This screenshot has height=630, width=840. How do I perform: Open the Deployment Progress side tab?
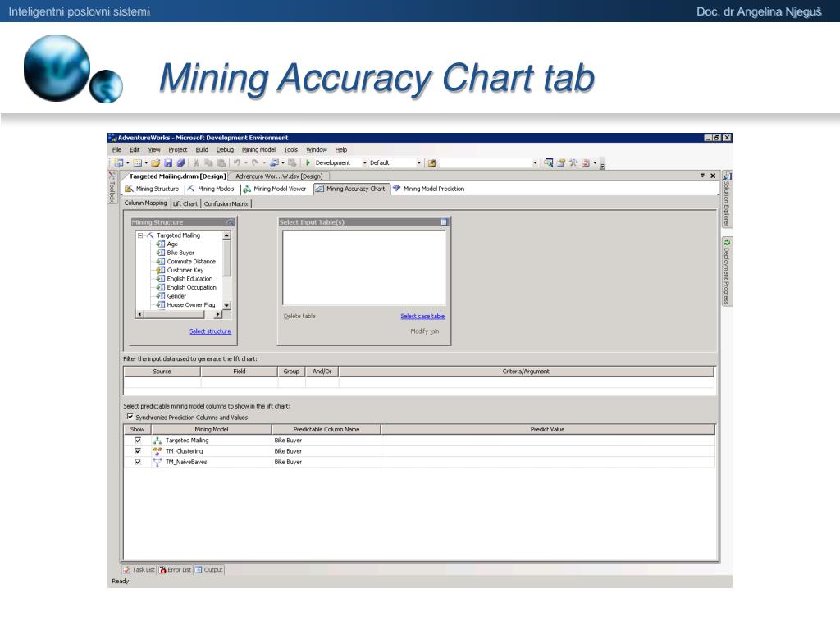(727, 271)
